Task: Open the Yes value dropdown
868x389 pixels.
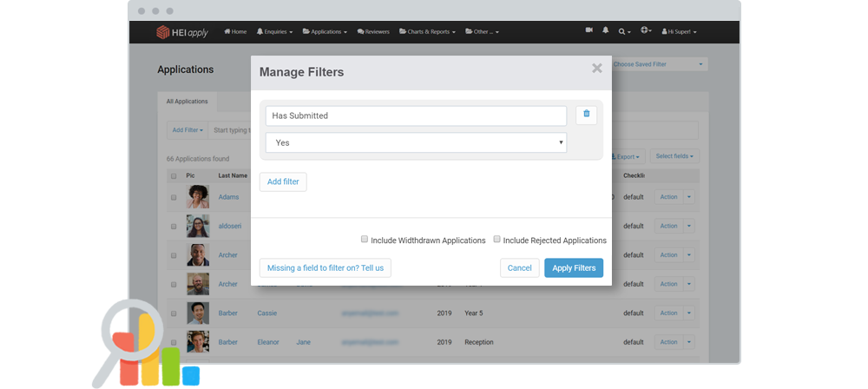Action: 416,142
